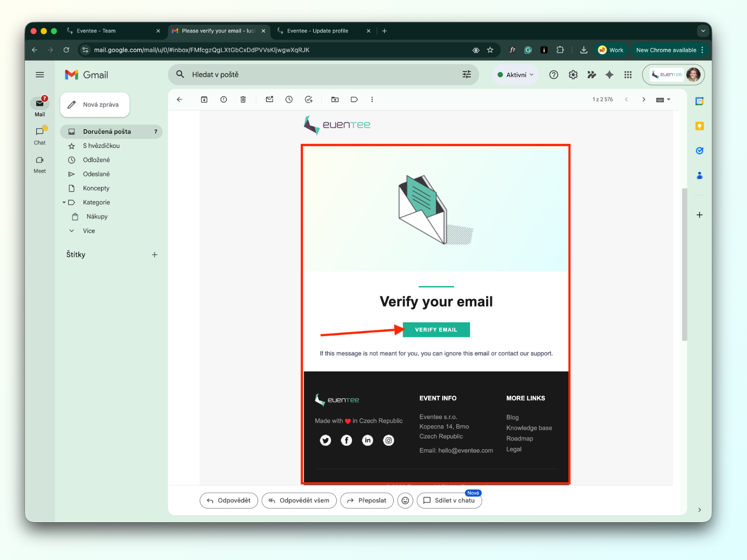Open Mail section in left rail

point(40,107)
